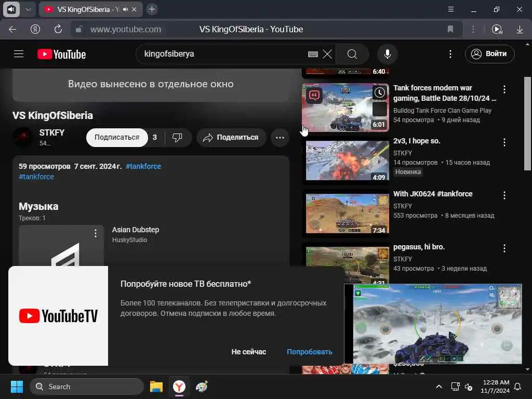The image size is (532, 399).
Task: Close the VS KingOfSiberia tab
Action: coord(134,9)
